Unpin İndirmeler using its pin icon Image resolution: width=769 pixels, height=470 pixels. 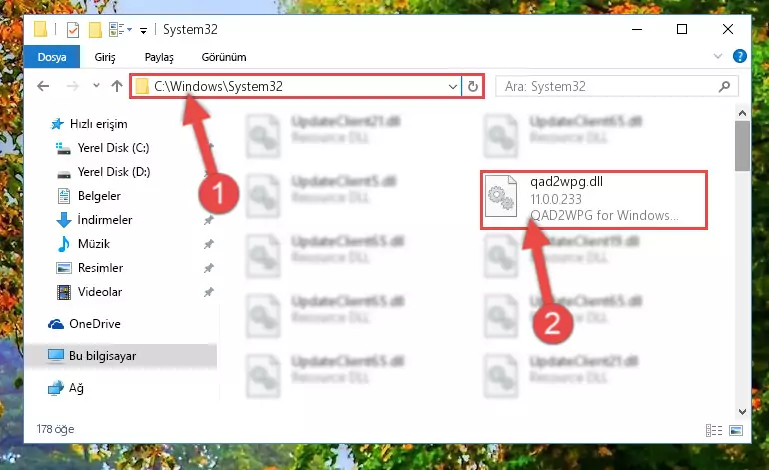(x=209, y=220)
